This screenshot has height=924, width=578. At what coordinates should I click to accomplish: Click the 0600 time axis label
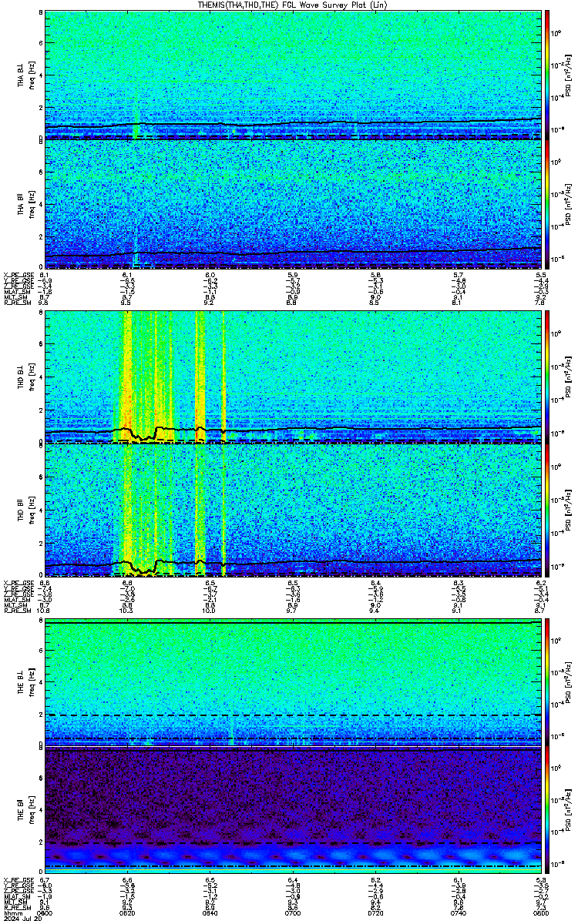(45, 913)
